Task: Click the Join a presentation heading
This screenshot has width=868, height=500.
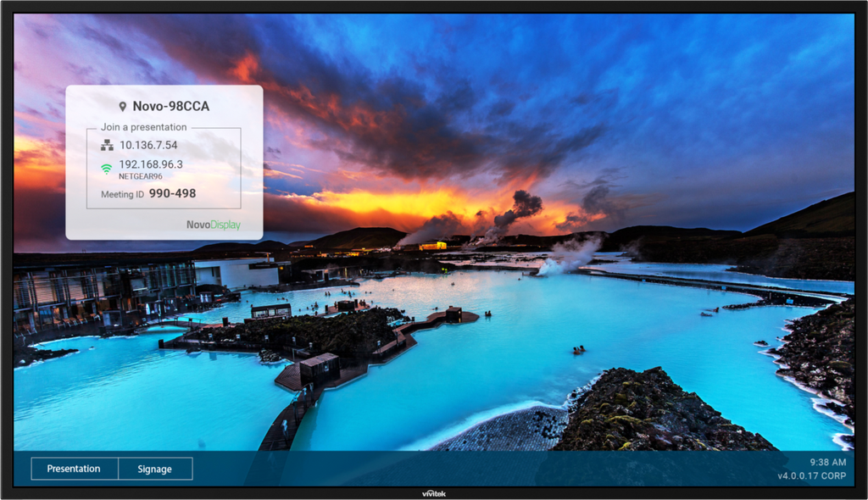Action: (x=143, y=127)
